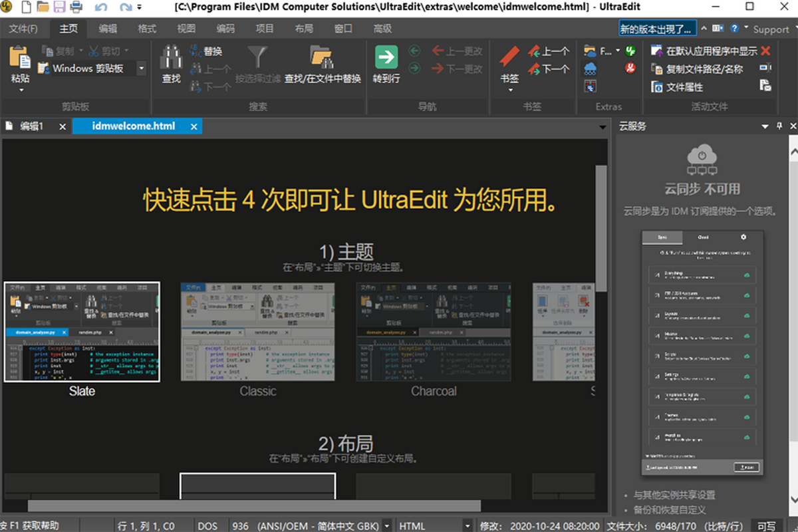Click the 文件属性 icon in 活动文件 group
Viewport: 798px width, 532px height.
[x=658, y=86]
